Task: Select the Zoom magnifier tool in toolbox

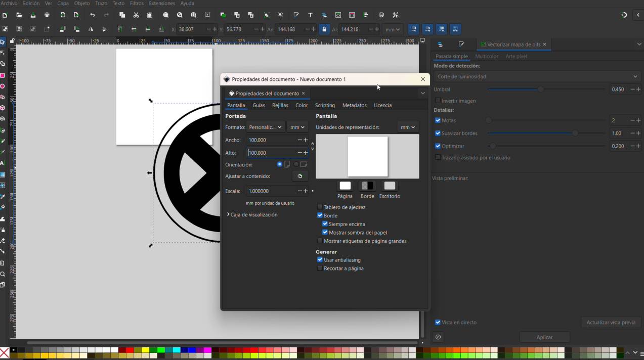Action: click(3, 274)
